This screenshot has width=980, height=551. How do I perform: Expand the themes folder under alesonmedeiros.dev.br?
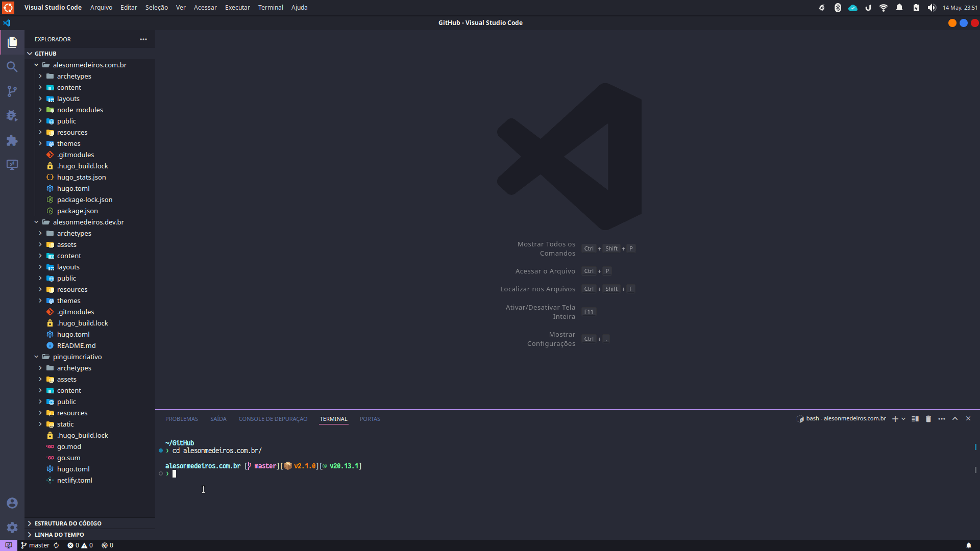pos(68,300)
